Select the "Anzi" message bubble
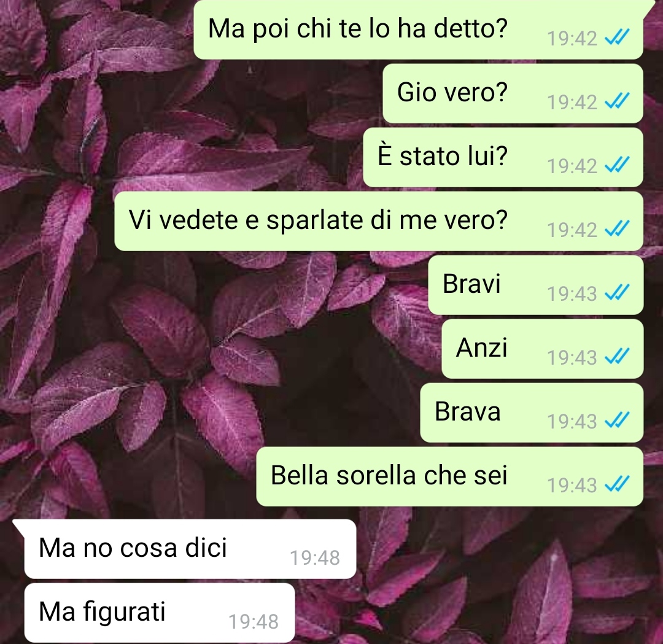 coord(543,349)
